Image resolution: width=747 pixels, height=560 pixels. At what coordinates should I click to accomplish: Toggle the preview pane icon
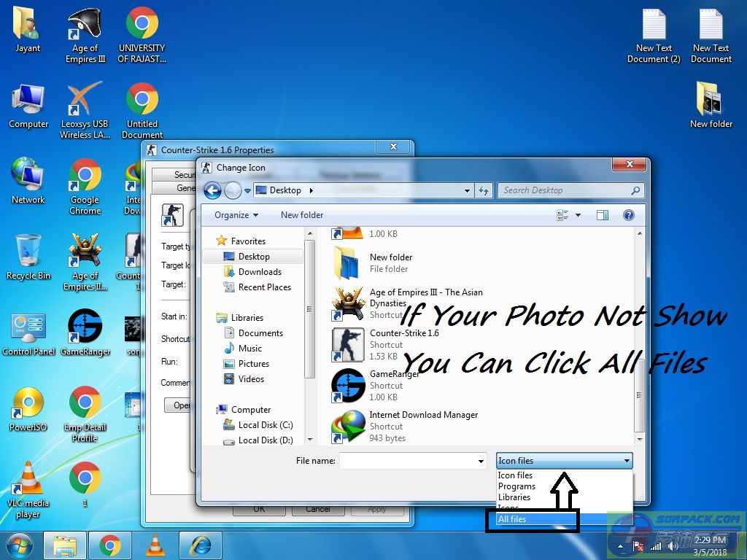(602, 215)
